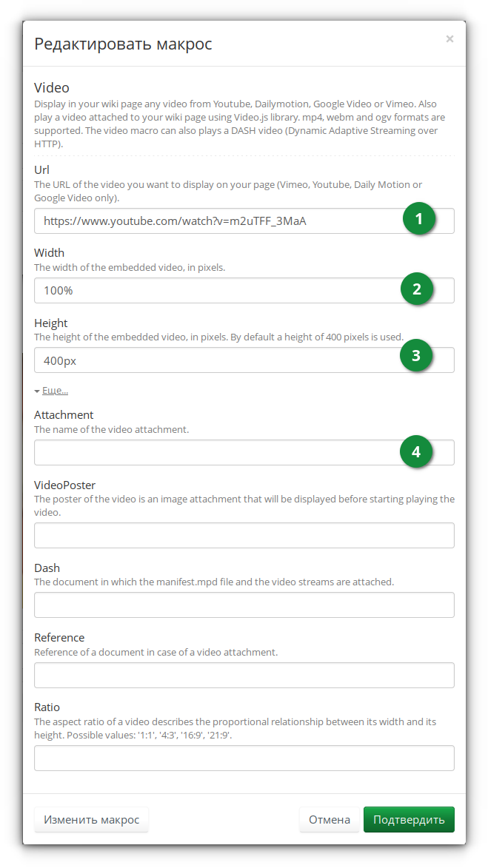Focus the VideoPoster input box
This screenshot has width=488, height=868.
244,535
